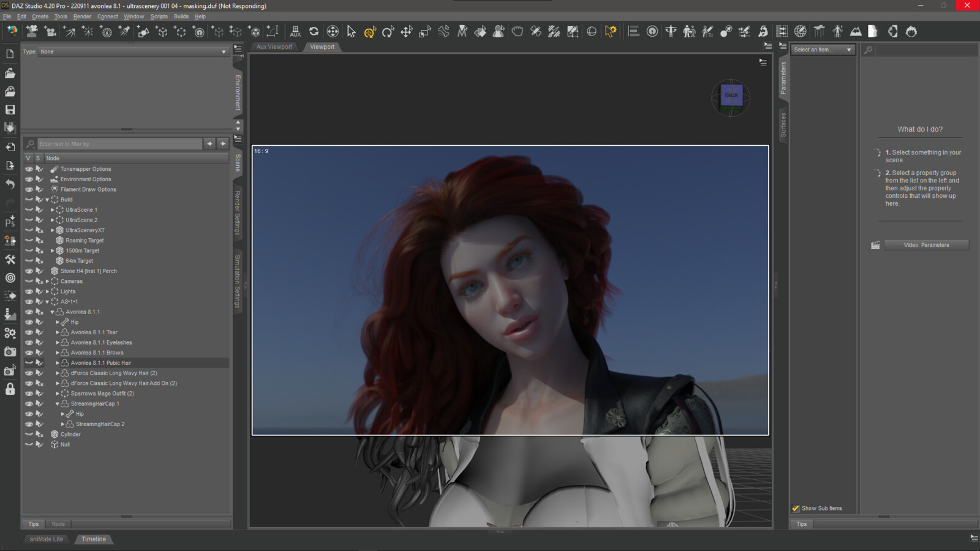This screenshot has height=551, width=980.
Task: Toggle selectability of Lights group
Action: 39,291
